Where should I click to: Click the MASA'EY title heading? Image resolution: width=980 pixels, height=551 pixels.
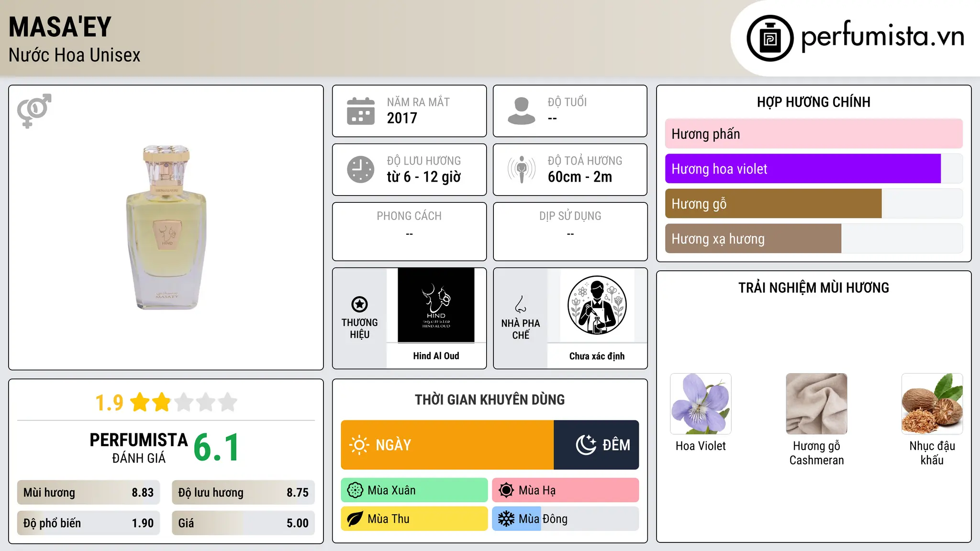click(x=60, y=27)
